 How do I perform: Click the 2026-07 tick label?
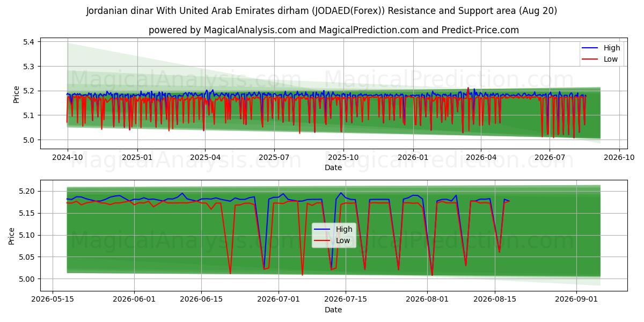click(550, 158)
